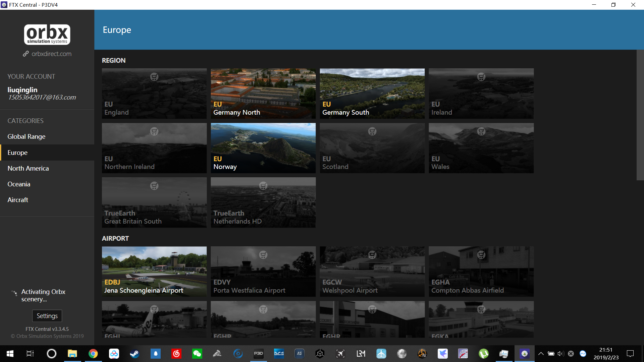Screen dimensions: 644x362
Task: Click the cart icon on Northern Ireland tile
Action: (x=154, y=131)
